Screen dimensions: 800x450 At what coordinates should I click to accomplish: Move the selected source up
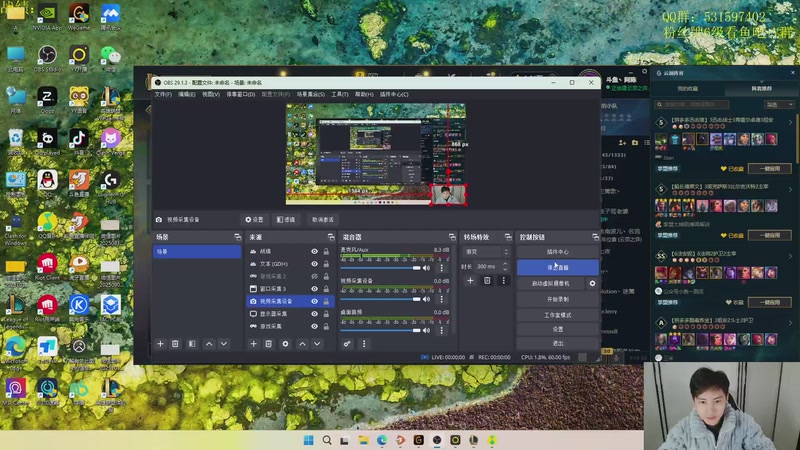[x=303, y=344]
